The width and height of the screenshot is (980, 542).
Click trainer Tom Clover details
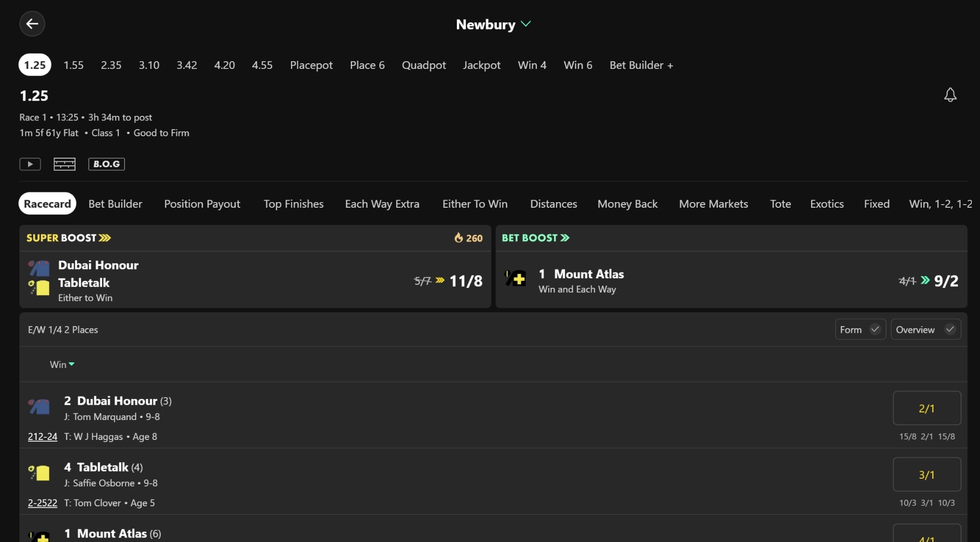point(92,503)
